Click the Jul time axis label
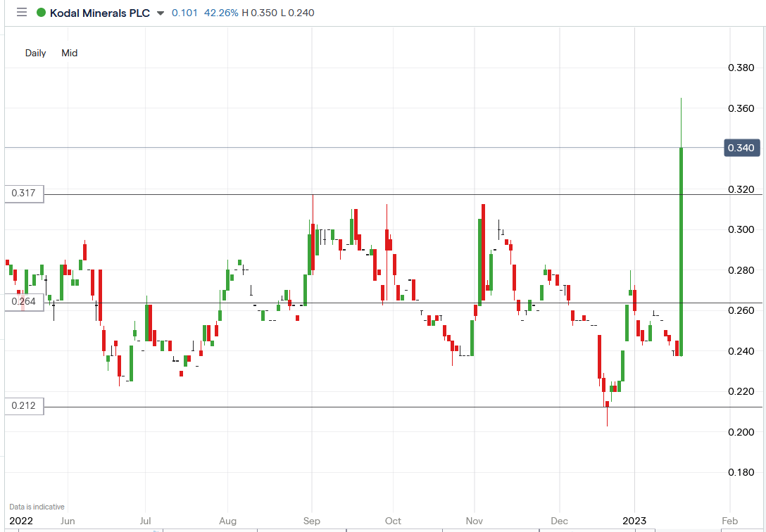The image size is (766, 532). pyautogui.click(x=145, y=521)
